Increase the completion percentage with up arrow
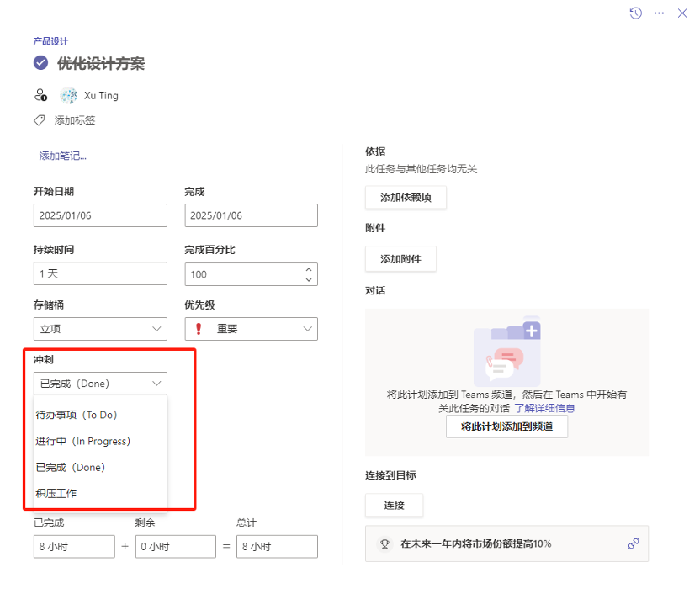The image size is (700, 599). (x=309, y=269)
